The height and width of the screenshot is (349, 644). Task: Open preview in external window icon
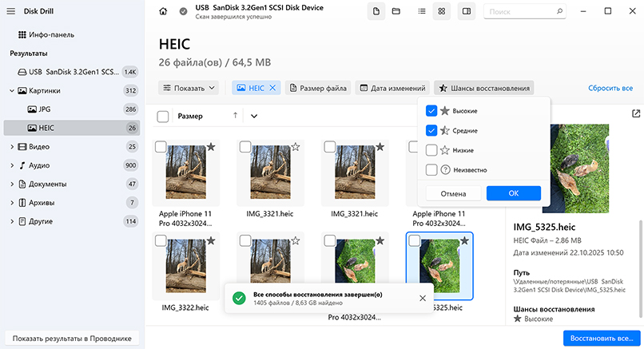635,114
